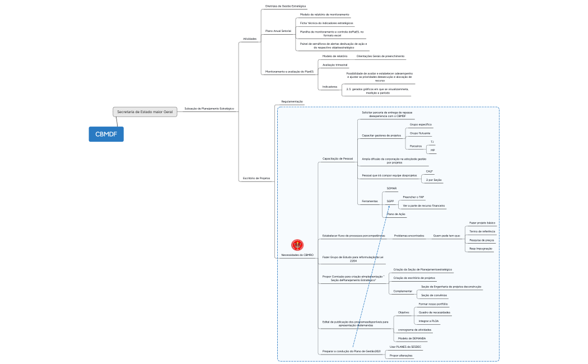The width and height of the screenshot is (588, 364).
Task: Select the blue CBMDF root node
Action: pos(106,134)
